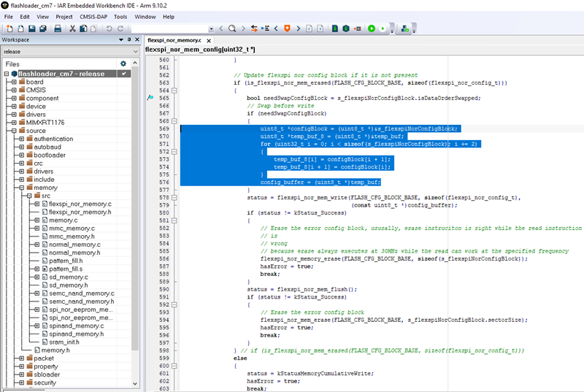Expand the CMSIS folder
This screenshot has width=584, height=392.
(x=14, y=90)
